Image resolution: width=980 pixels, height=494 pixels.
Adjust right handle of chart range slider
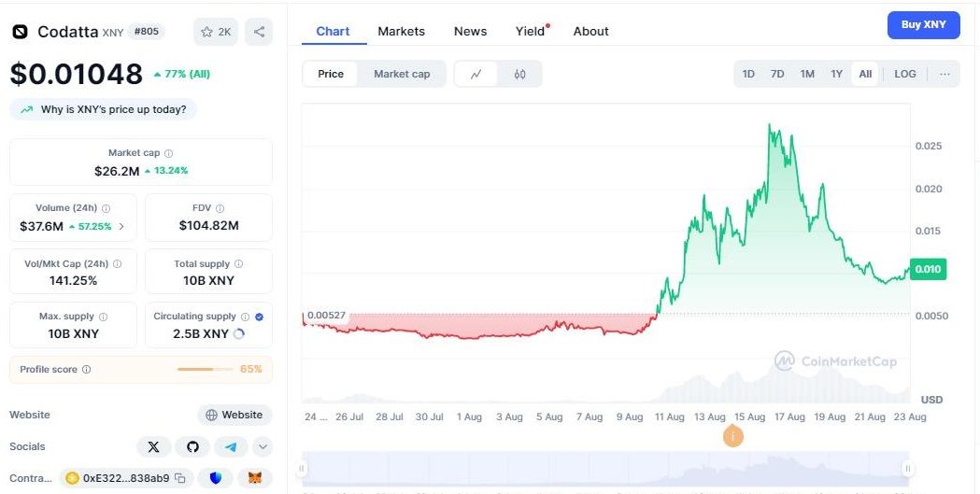908,469
